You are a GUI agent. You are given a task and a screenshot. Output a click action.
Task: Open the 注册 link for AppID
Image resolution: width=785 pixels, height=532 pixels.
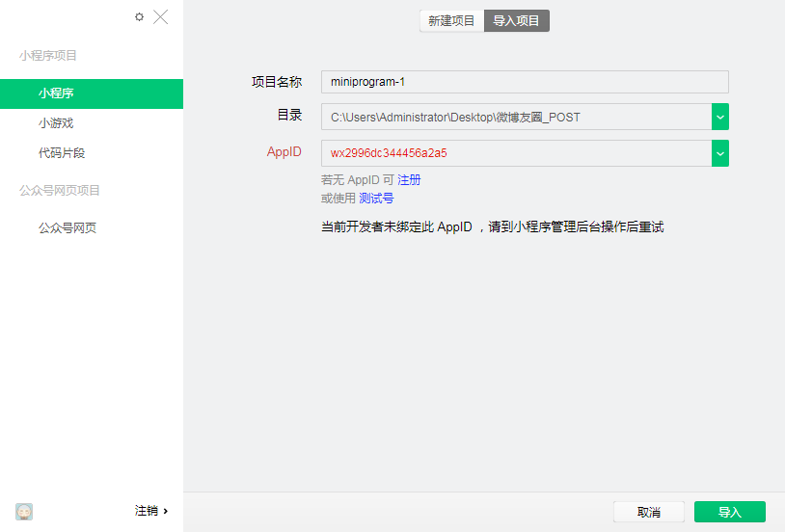coord(409,180)
